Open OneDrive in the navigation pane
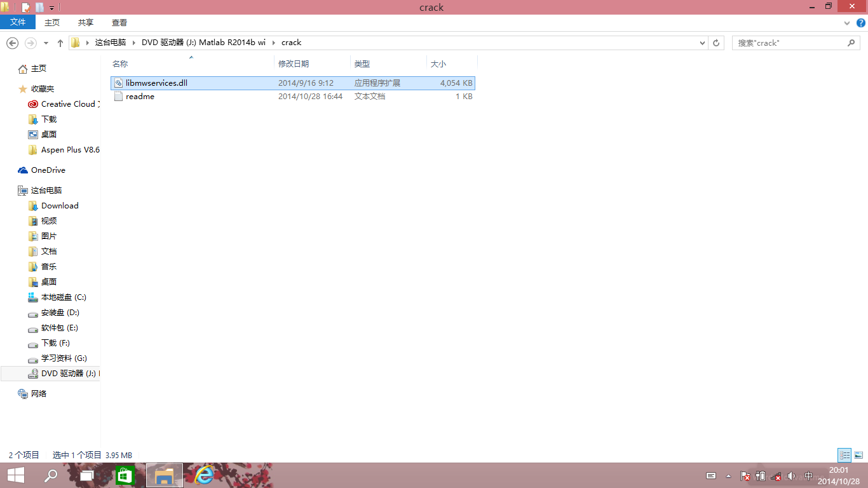This screenshot has width=868, height=488. [48, 170]
